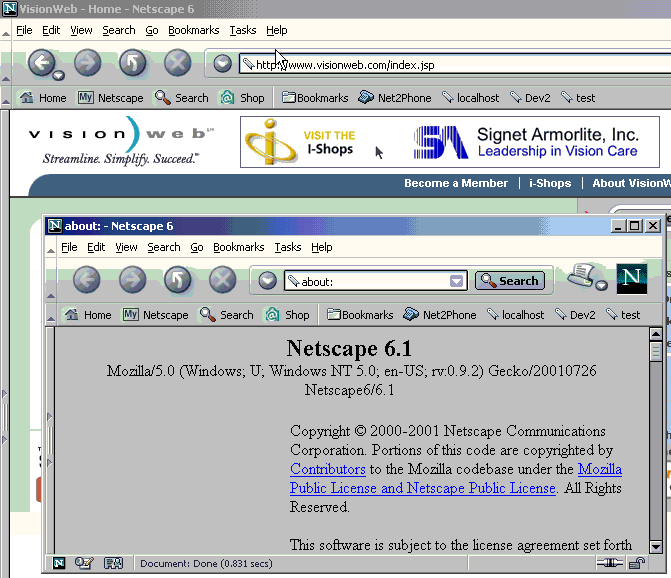The width and height of the screenshot is (671, 578).
Task: Go back using VisionWeb window's Back button
Action: [40, 63]
